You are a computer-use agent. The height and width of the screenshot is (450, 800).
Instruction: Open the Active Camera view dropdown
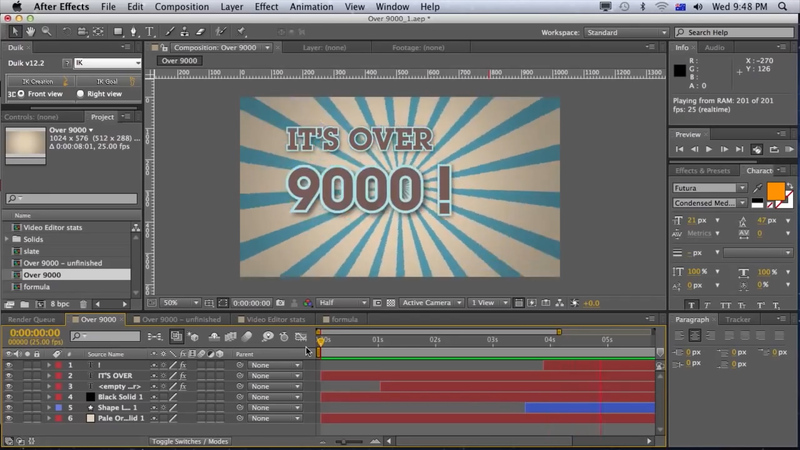point(432,303)
